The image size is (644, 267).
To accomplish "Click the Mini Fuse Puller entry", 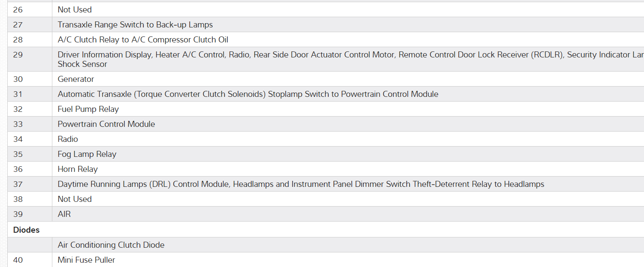I will [86, 260].
